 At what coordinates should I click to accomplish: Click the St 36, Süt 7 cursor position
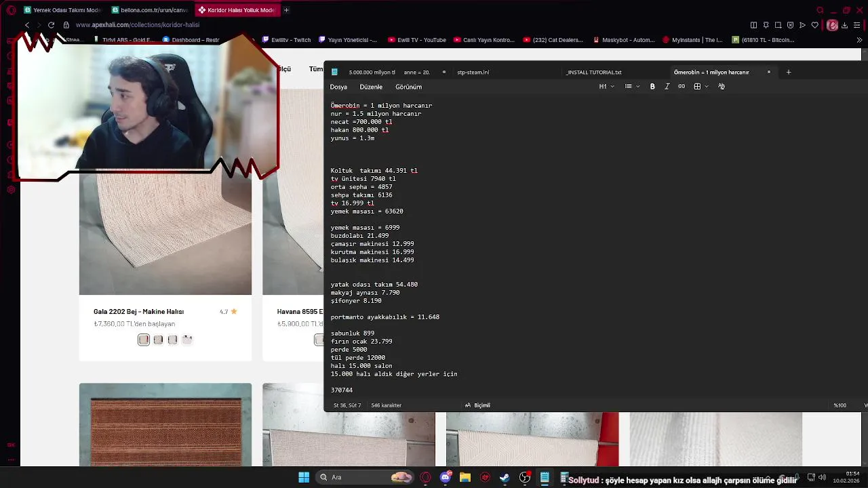[x=346, y=405]
